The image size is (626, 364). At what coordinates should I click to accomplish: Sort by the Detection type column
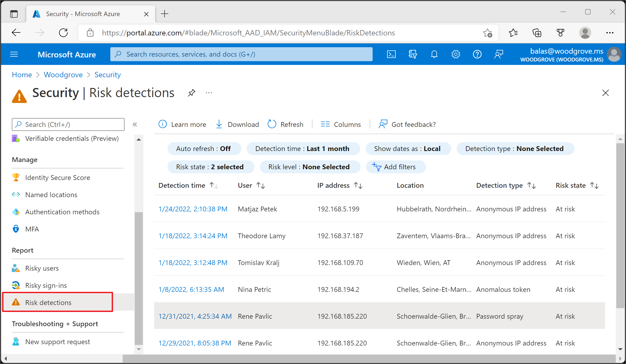pyautogui.click(x=506, y=185)
